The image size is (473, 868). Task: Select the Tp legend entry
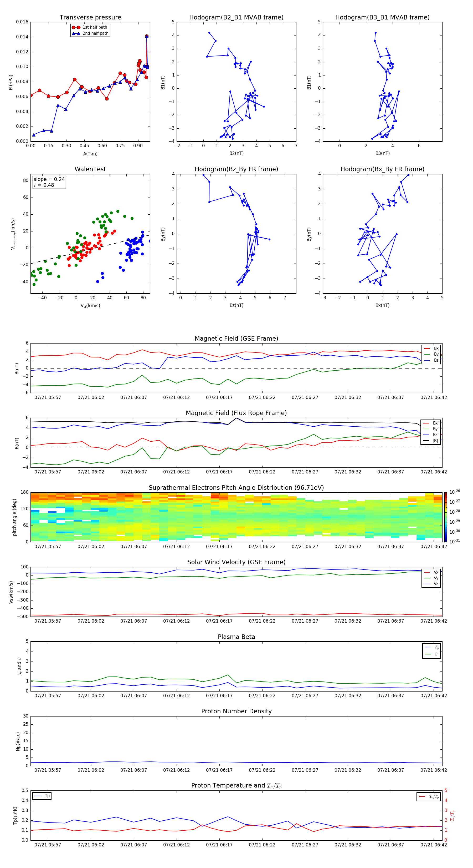point(42,796)
